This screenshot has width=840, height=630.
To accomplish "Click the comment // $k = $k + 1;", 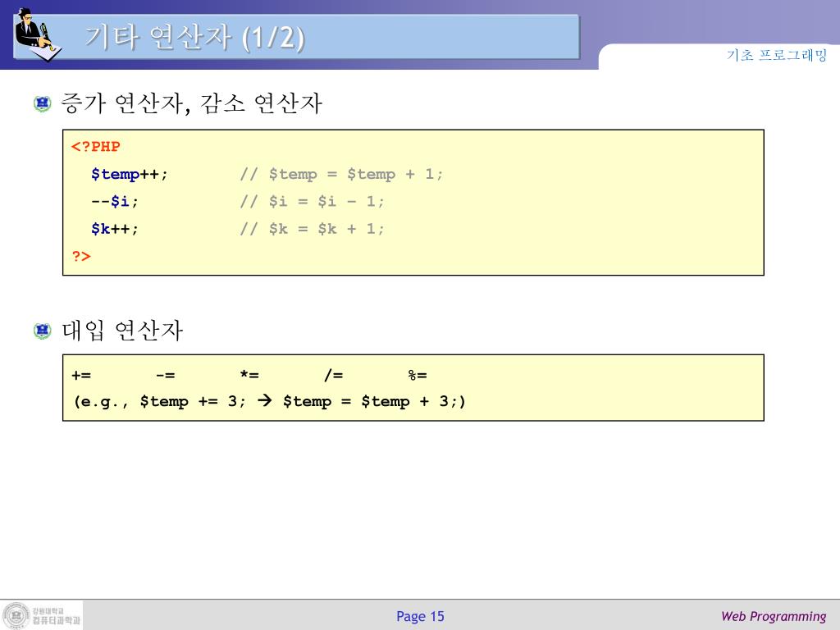I will pyautogui.click(x=312, y=230).
